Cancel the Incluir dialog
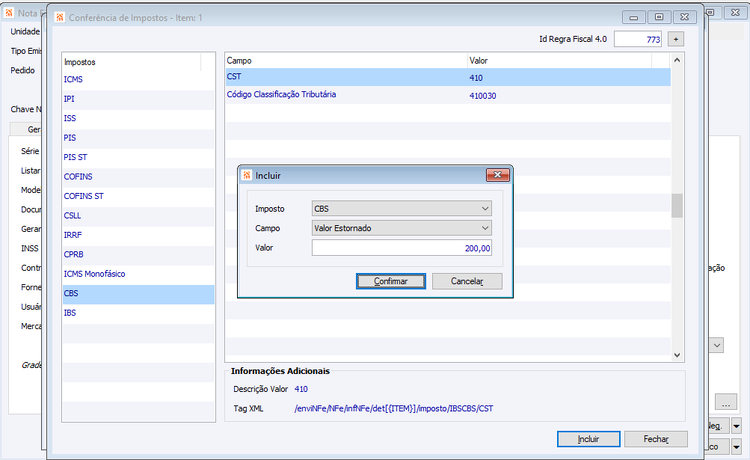This screenshot has height=460, width=750. [x=467, y=281]
